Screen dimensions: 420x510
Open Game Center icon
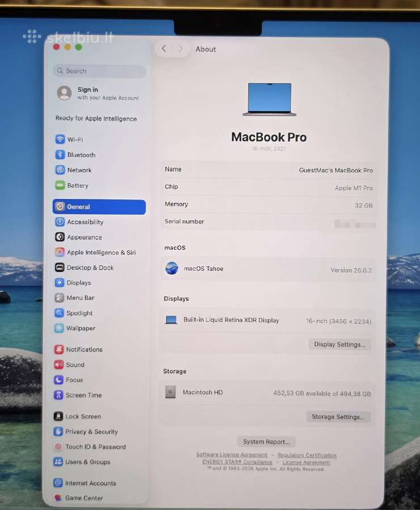tap(58, 498)
